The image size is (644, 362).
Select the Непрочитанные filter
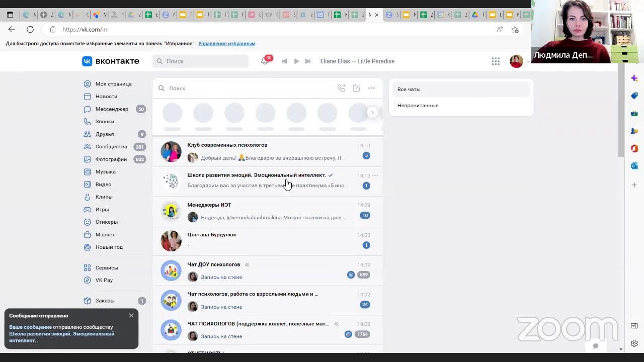pyautogui.click(x=461, y=106)
